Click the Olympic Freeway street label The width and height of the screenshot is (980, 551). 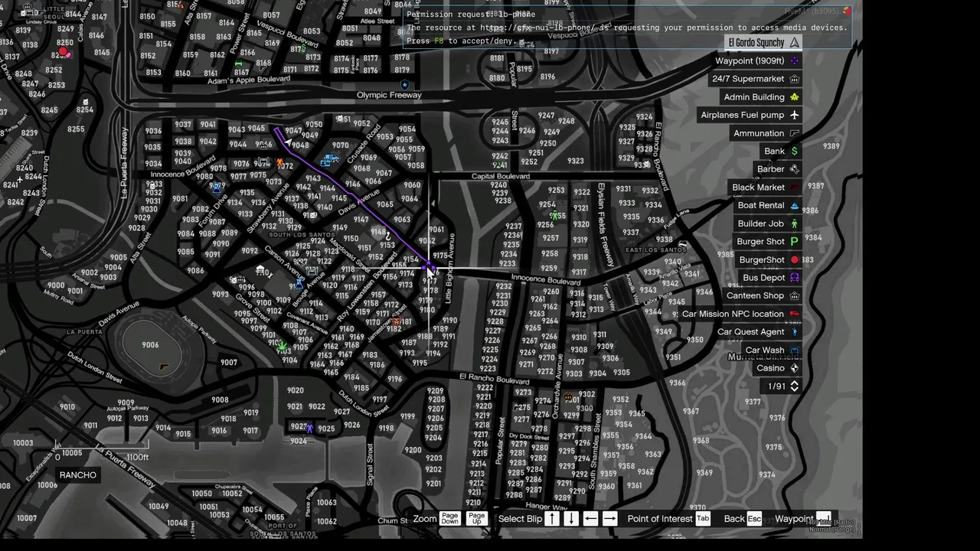[x=389, y=95]
